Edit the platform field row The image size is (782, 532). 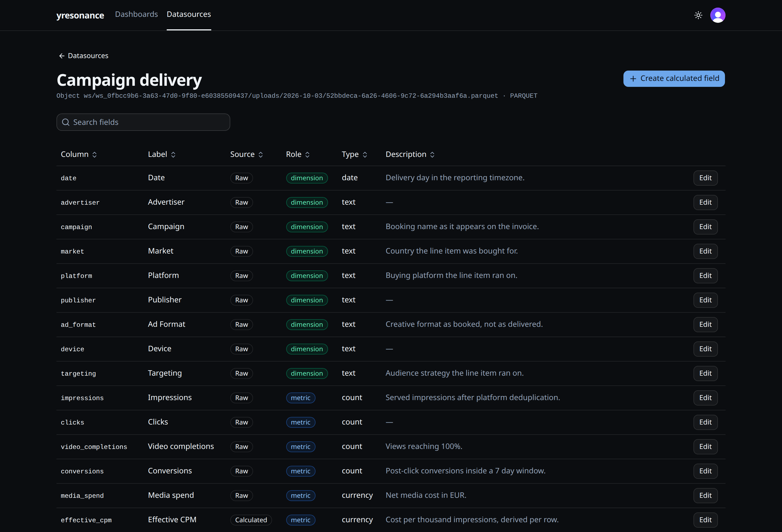(705, 276)
